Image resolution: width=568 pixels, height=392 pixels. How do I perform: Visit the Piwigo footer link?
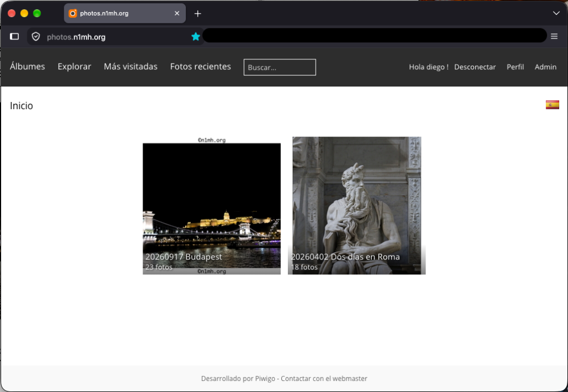pos(265,379)
